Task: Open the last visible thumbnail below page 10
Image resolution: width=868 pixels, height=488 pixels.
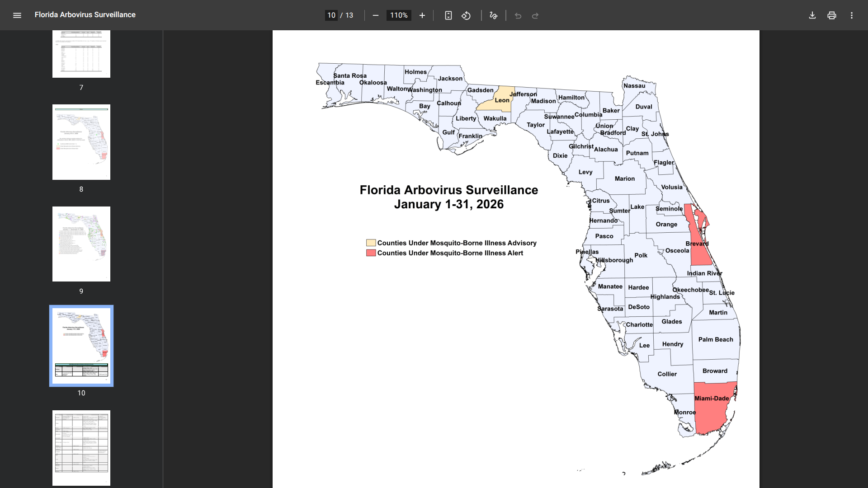Action: click(81, 447)
